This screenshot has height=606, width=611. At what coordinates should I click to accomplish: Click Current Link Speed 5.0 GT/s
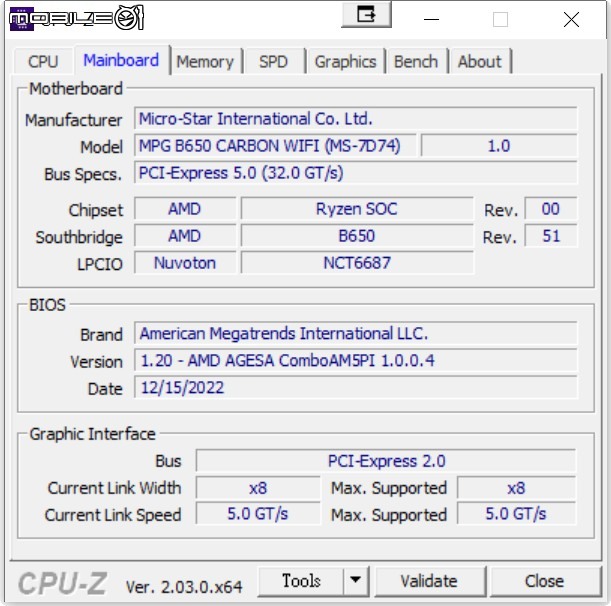(x=258, y=514)
